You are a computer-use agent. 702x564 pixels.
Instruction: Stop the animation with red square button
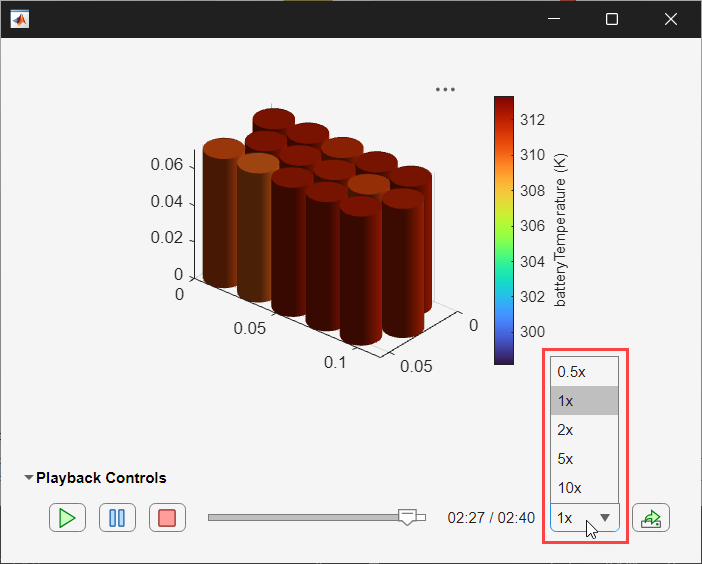167,518
